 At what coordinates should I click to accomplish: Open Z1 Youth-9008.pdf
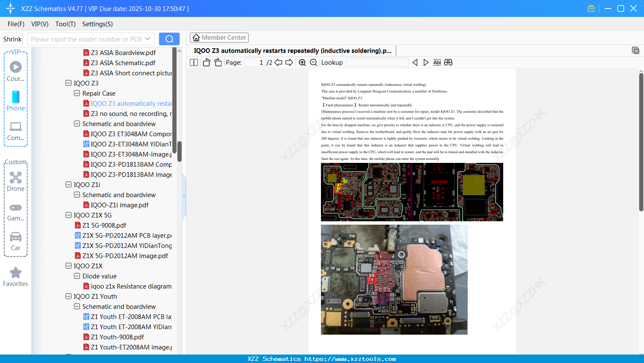pyautogui.click(x=113, y=337)
